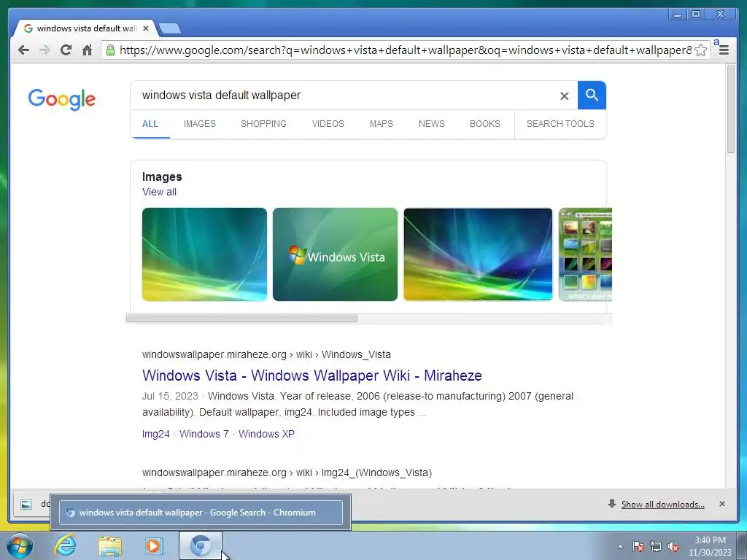
Task: Open the Windows Vista Wallpaper Wiki result
Action: [x=311, y=376]
